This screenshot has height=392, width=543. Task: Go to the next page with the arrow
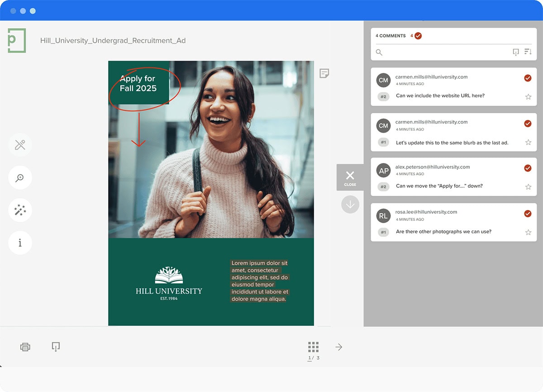[338, 346]
